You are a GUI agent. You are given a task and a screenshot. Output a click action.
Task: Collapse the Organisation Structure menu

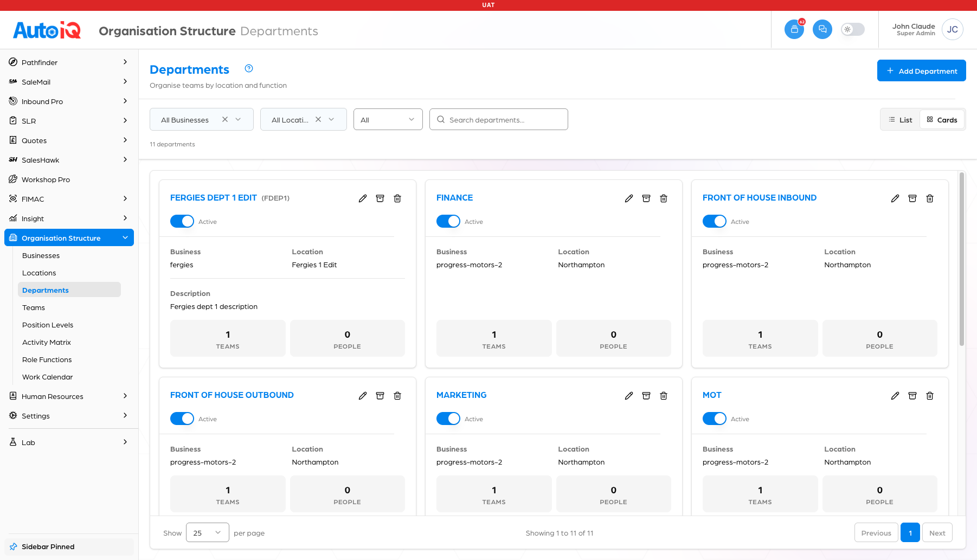pyautogui.click(x=69, y=238)
